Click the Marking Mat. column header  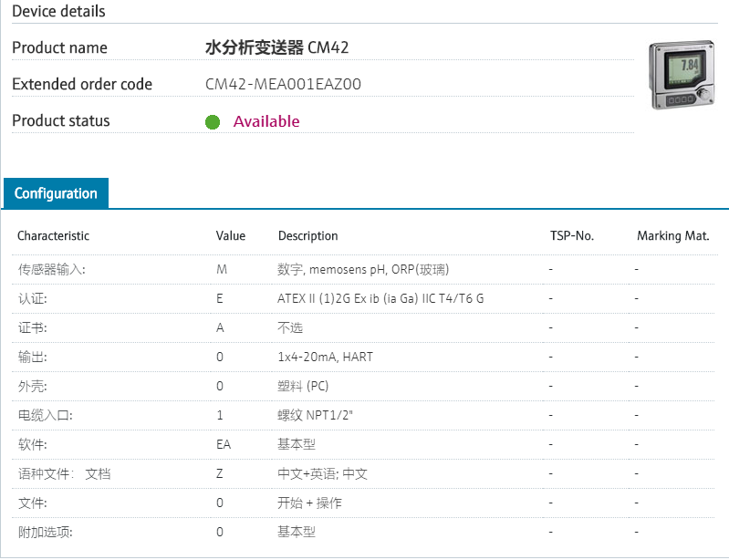pos(672,235)
